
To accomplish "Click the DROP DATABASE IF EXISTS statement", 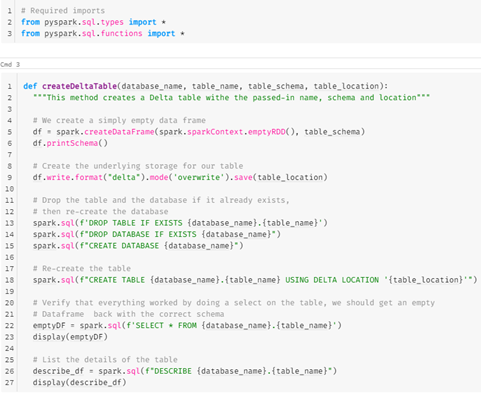I will (157, 234).
